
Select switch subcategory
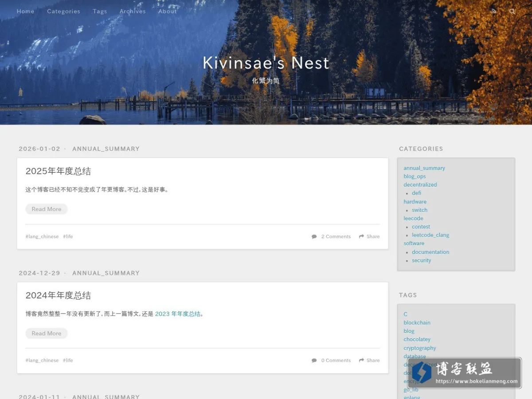tap(419, 210)
